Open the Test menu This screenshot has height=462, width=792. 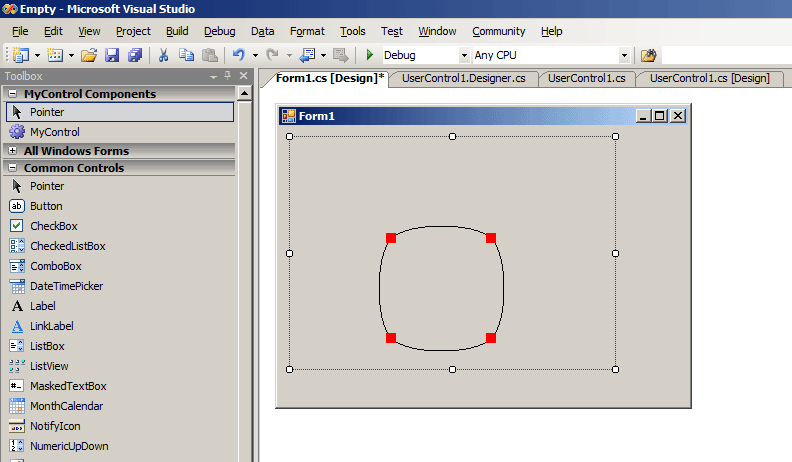[x=392, y=31]
